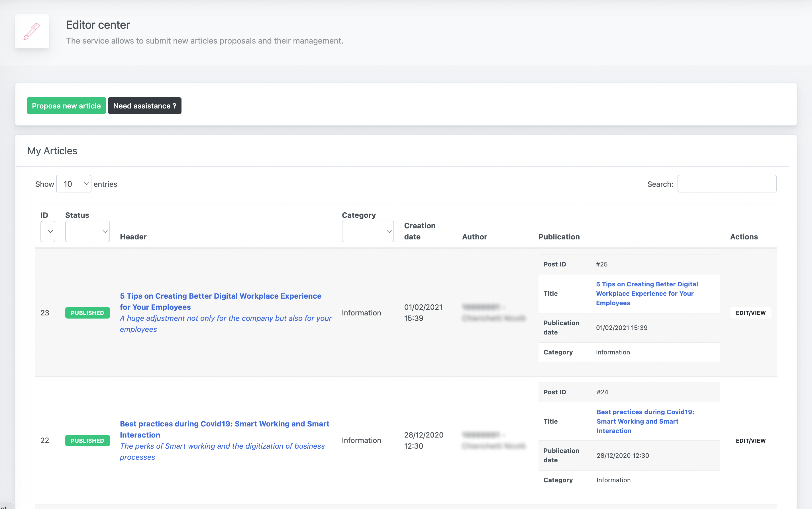
Task: Open header link 5 Tips on Creating Better Digital Workplace
Action: tap(221, 301)
